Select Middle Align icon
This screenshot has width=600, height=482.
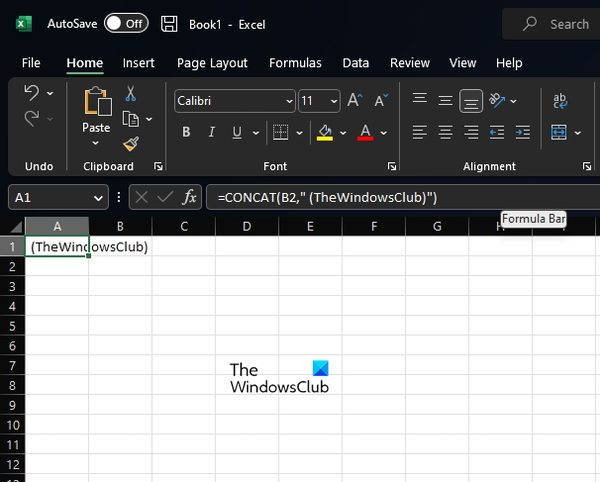[x=445, y=101]
